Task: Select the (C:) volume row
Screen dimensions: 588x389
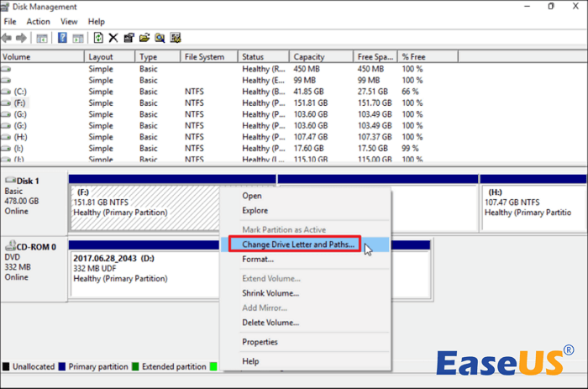Action: click(21, 92)
